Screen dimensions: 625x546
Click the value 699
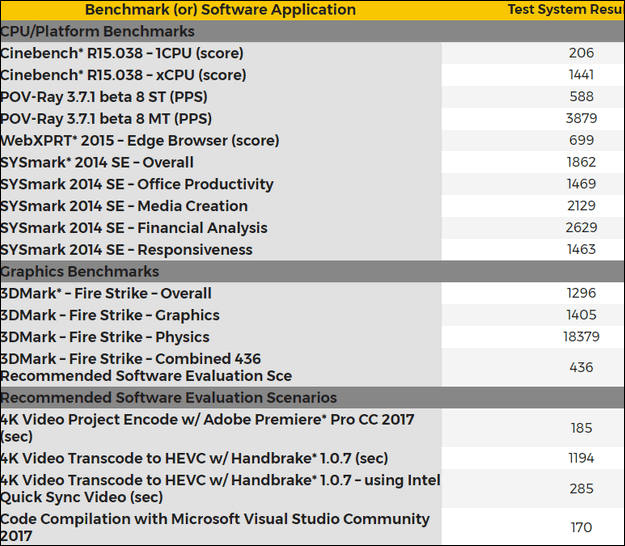pos(581,140)
